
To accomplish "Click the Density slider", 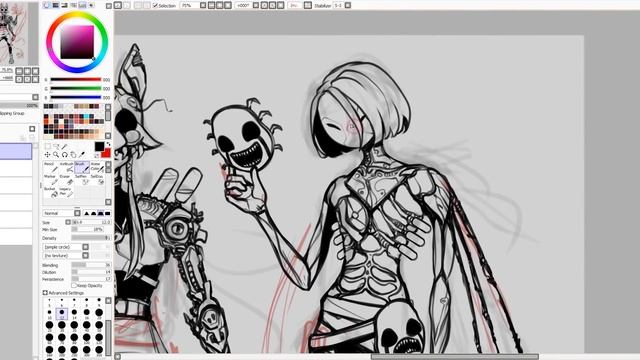I will point(91,238).
